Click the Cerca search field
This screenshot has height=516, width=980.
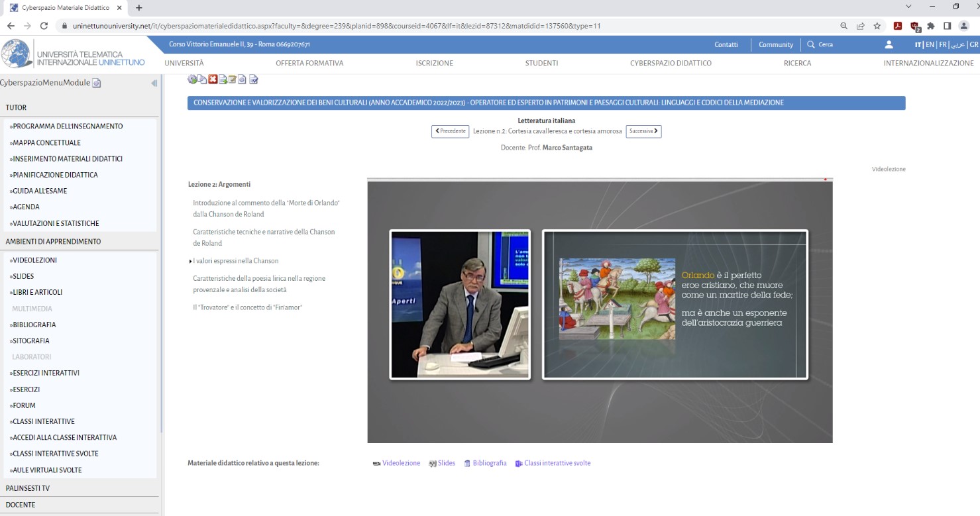(x=826, y=44)
